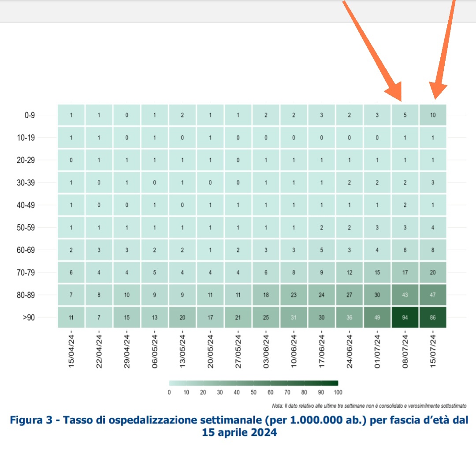
Task: Click the heatmap cell showing value 27
Action: coord(350,295)
